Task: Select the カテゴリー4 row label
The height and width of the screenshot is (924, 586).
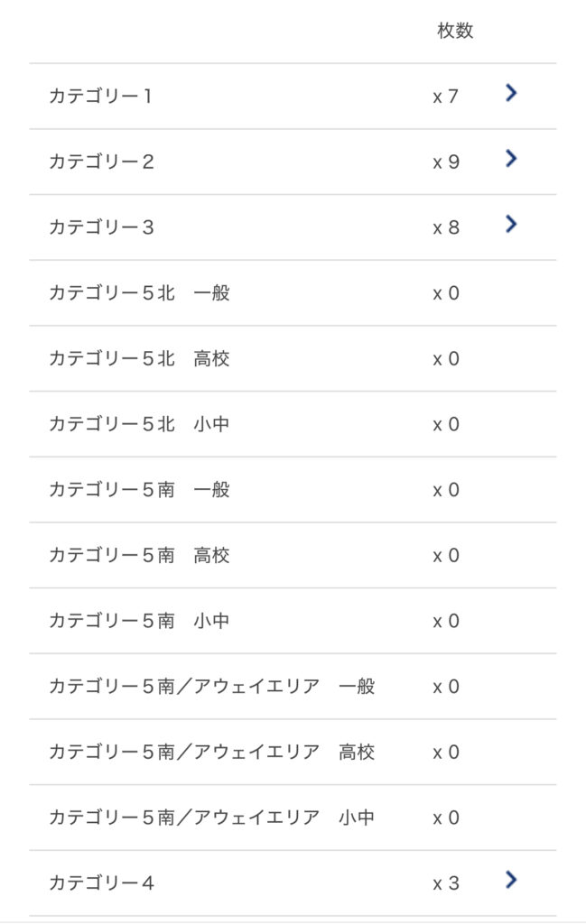Action: coord(101,883)
